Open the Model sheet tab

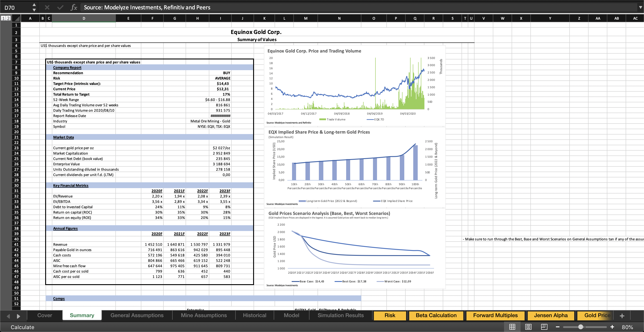292,315
